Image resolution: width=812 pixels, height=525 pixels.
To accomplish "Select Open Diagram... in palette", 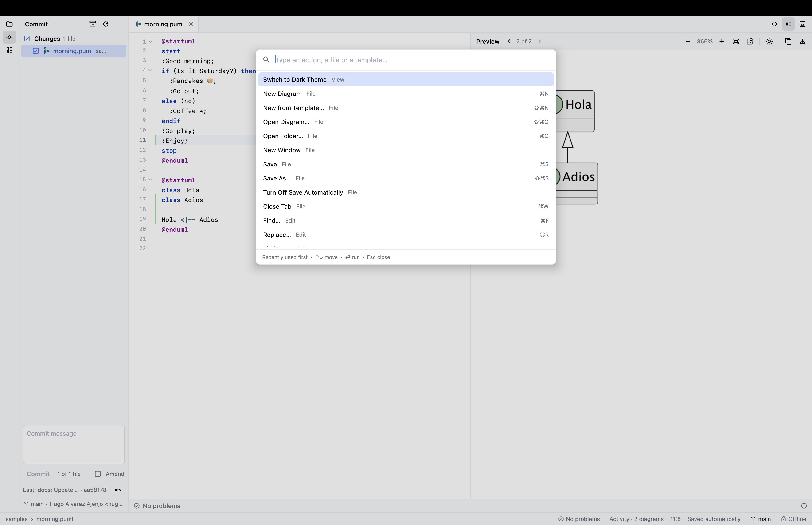I will (406, 122).
